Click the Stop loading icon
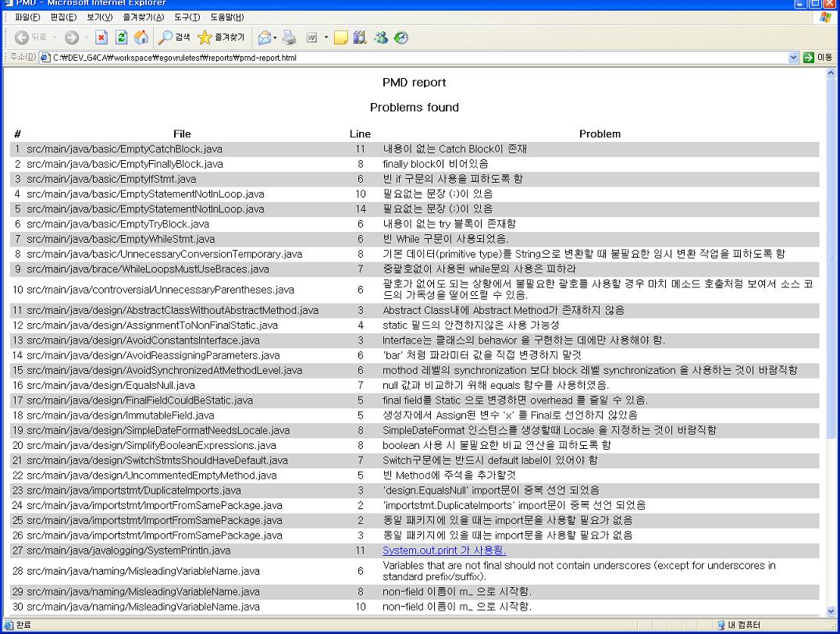Image resolution: width=840 pixels, height=634 pixels. 100,36
